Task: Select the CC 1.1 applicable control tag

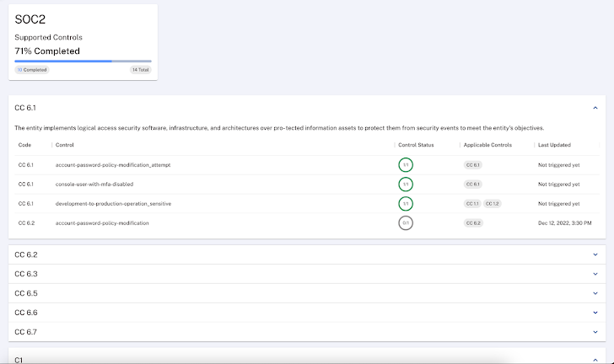Action: pyautogui.click(x=471, y=204)
